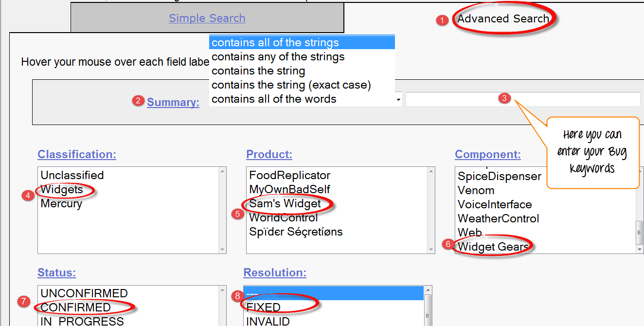
Task: Click the Product label link
Action: [x=269, y=154]
